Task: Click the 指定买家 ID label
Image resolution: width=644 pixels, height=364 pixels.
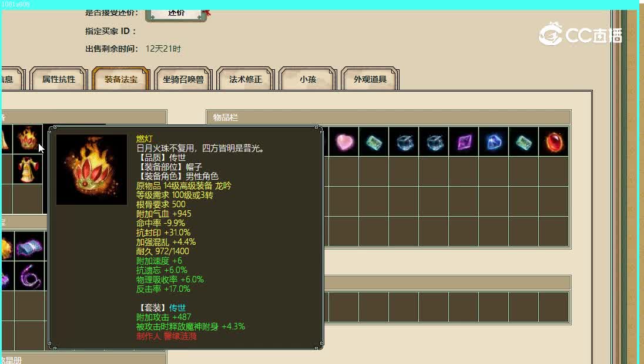Action: pyautogui.click(x=110, y=31)
